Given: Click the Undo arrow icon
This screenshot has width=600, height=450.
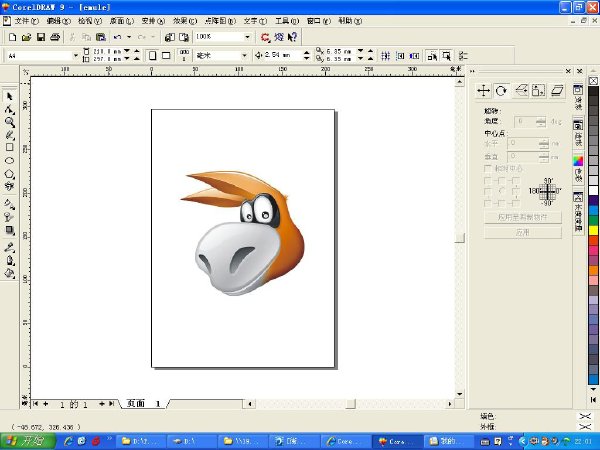Looking at the screenshot, I should tap(117, 37).
